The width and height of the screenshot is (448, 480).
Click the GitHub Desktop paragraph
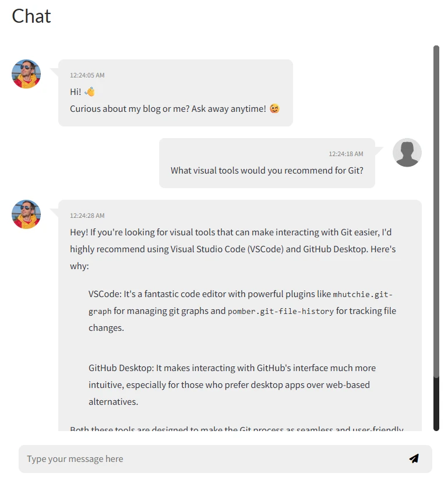tap(232, 385)
